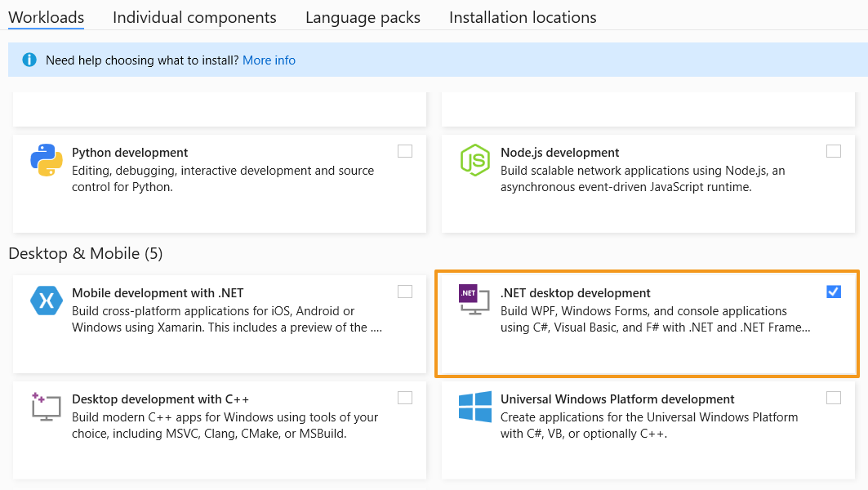Click the Mobile development with .NET title

coord(158,293)
